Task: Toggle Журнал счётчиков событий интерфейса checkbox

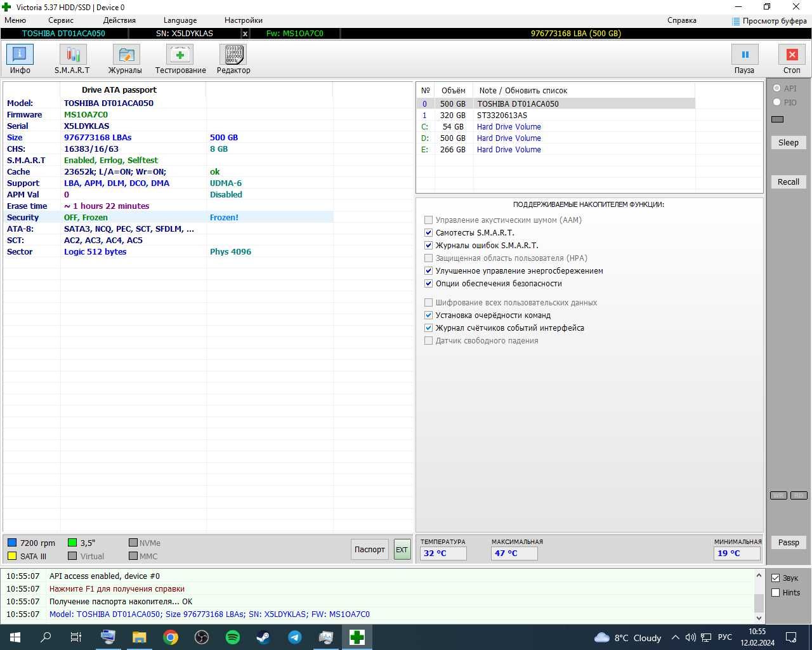Action: 428,328
